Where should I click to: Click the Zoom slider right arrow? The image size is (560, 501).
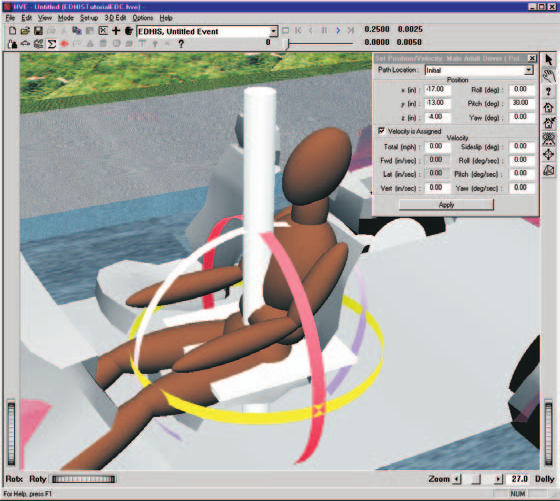[499, 479]
